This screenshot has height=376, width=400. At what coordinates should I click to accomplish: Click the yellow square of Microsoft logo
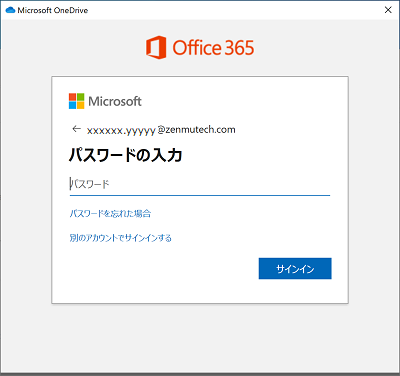(80, 105)
